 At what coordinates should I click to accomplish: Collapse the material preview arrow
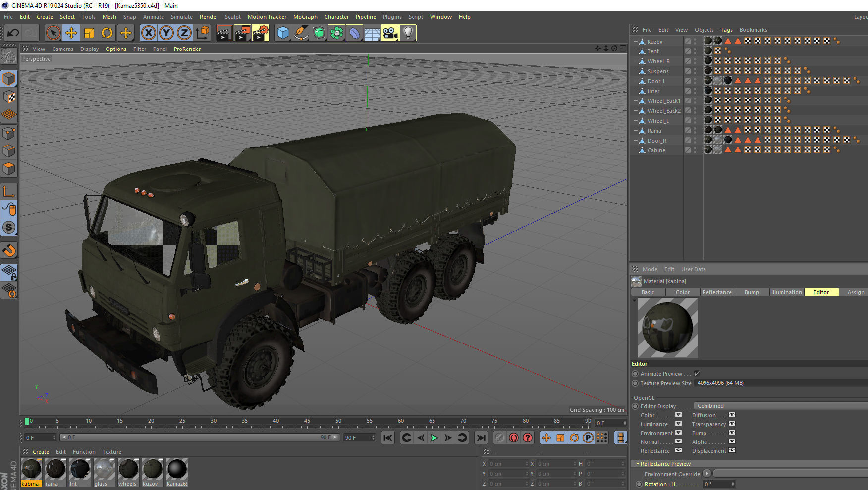click(634, 300)
